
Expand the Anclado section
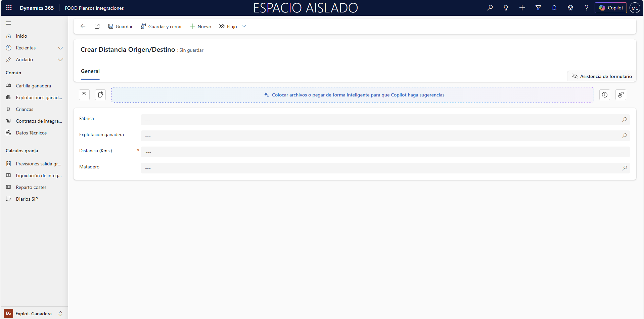(x=60, y=59)
